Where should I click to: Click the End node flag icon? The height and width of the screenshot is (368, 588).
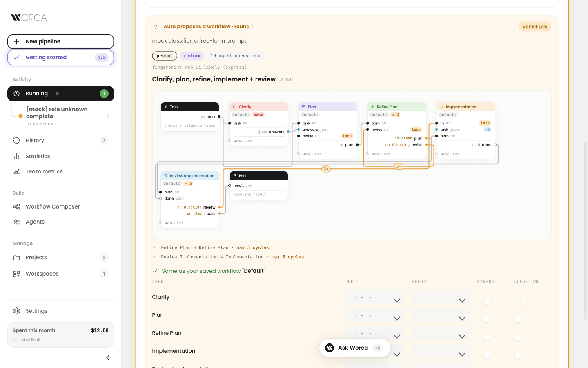235,176
